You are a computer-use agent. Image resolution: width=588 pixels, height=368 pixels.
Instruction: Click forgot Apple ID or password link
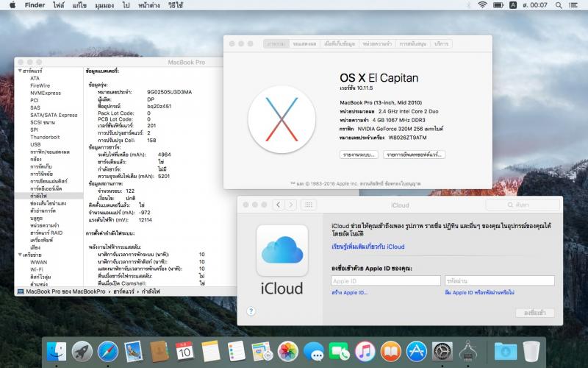tap(480, 292)
